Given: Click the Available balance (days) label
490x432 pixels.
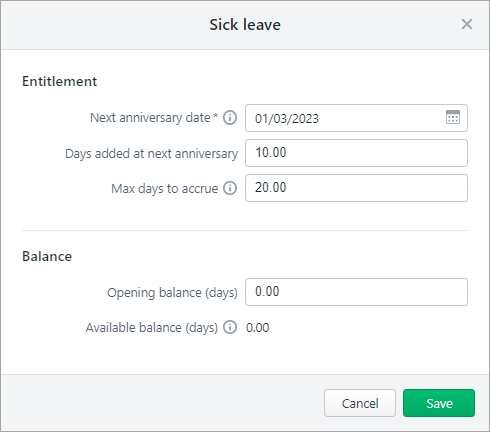Looking at the screenshot, I should pyautogui.click(x=152, y=328).
